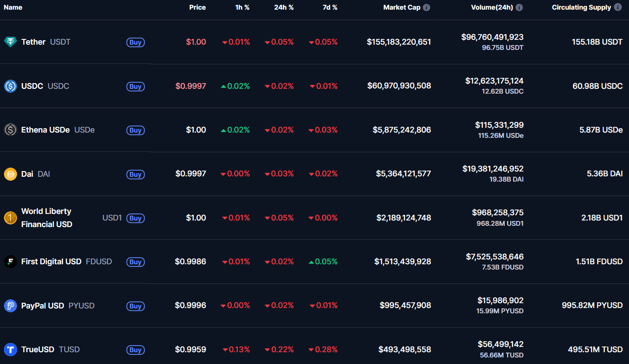Click the PayPal USD logo icon

[10, 306]
